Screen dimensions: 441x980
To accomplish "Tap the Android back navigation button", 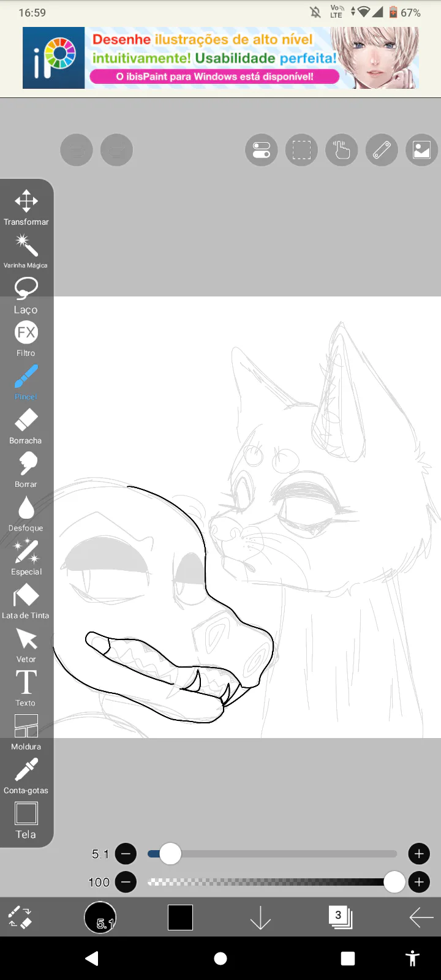I will pos(92,959).
